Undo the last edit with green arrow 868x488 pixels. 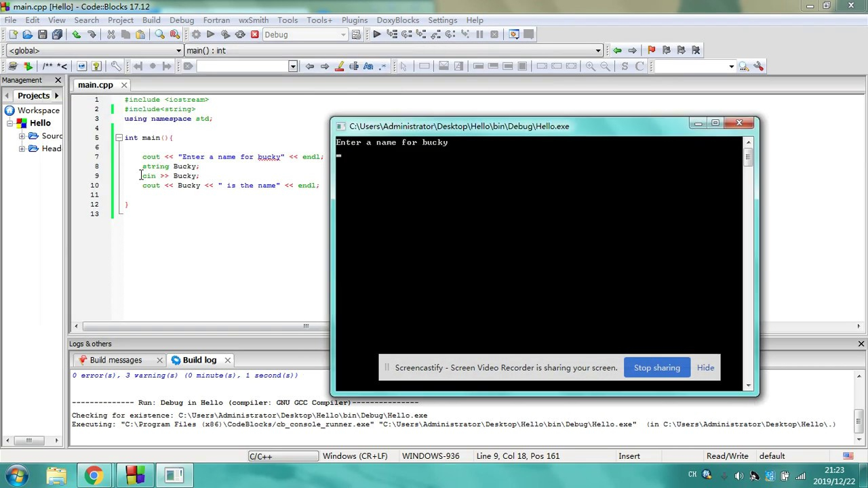coord(77,35)
